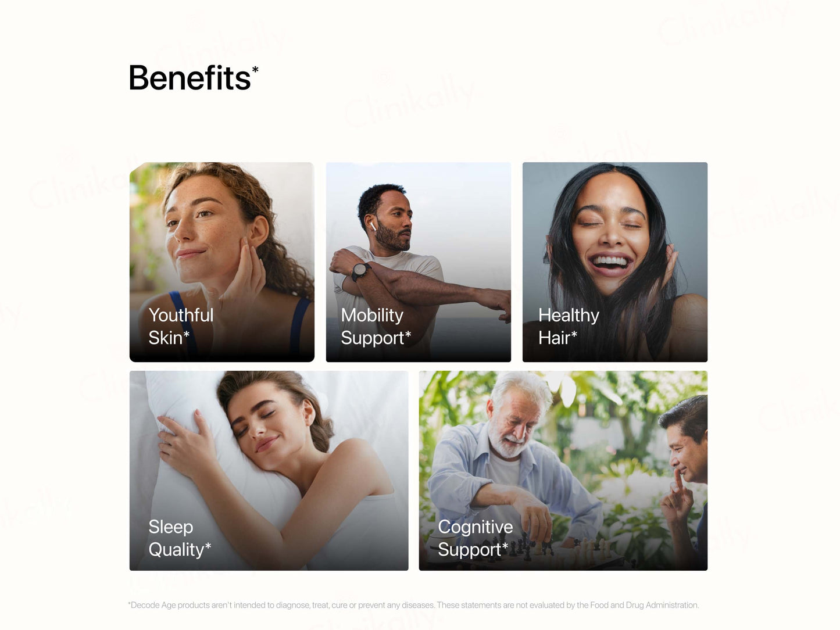
Task: Click the face of the laughing woman
Action: [609, 232]
